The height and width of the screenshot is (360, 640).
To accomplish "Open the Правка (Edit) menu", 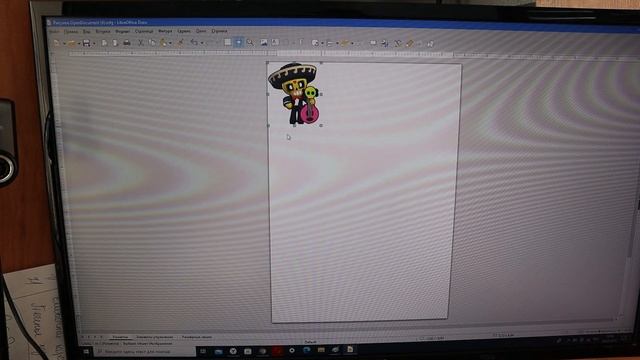I will coord(71,31).
